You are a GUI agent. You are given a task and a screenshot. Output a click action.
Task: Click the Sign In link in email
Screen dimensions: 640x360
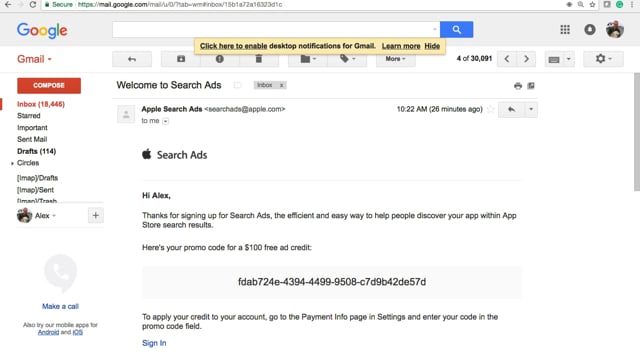pos(154,343)
